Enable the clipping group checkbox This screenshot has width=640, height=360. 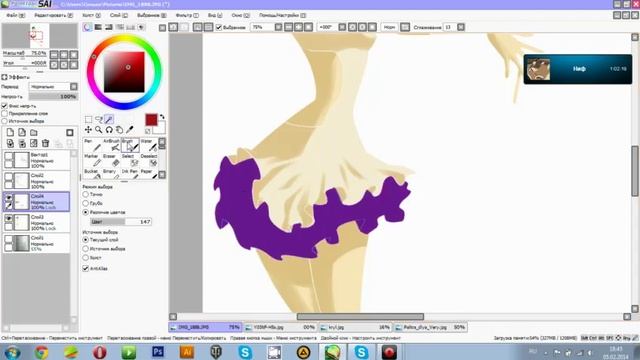click(4, 113)
